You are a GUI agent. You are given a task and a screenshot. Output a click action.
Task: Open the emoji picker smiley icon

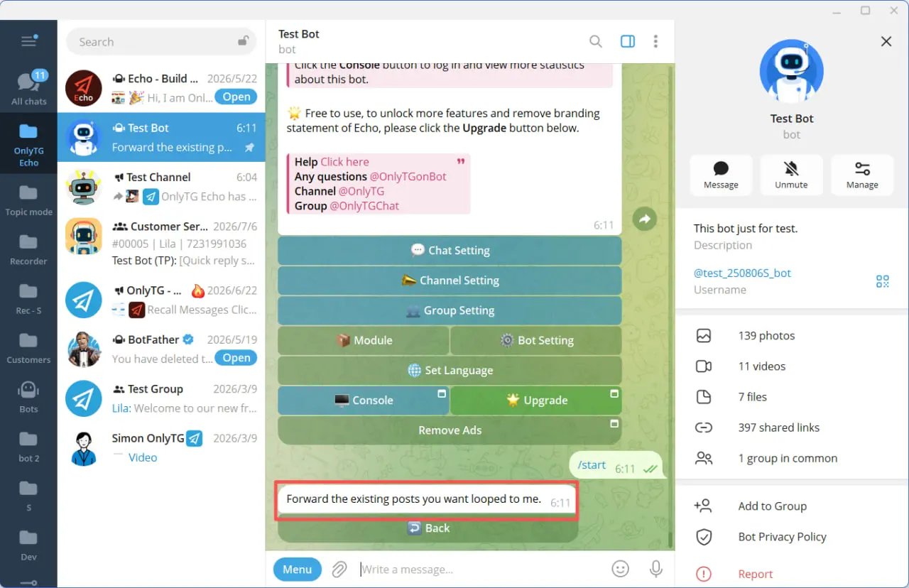pyautogui.click(x=621, y=569)
